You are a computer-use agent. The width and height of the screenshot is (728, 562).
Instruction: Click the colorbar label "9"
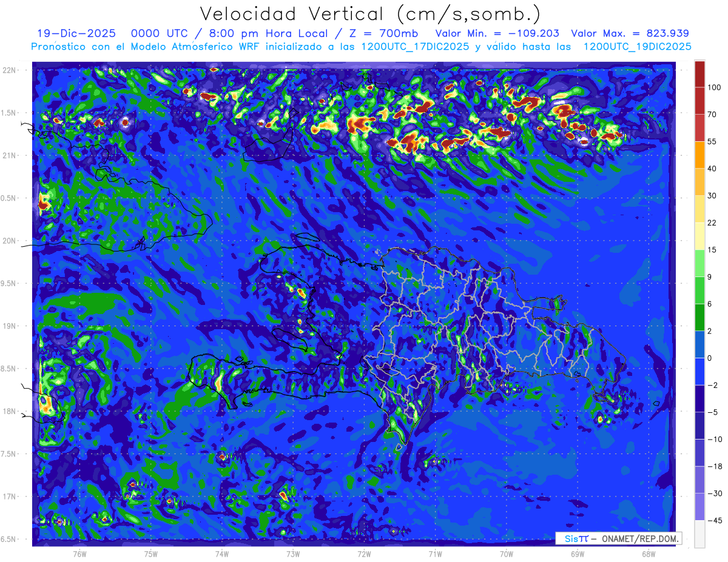click(710, 277)
